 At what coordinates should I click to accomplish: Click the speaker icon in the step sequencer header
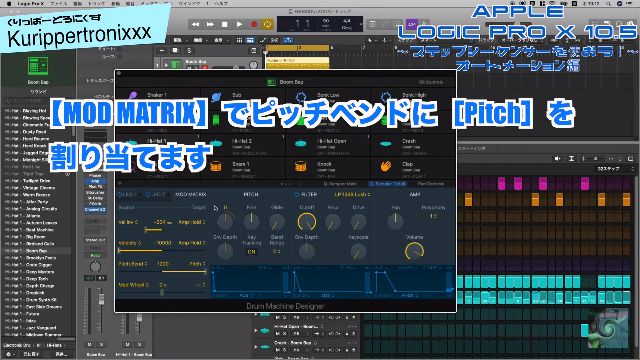(558, 158)
